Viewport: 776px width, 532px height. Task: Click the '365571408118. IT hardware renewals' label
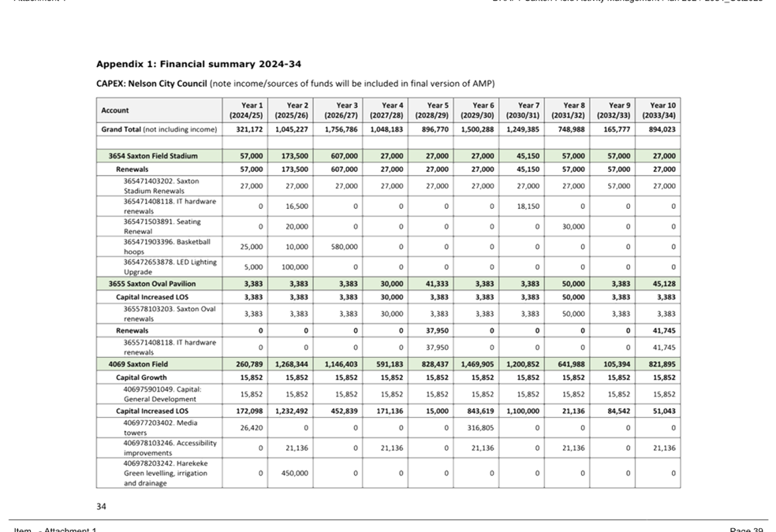coord(170,347)
